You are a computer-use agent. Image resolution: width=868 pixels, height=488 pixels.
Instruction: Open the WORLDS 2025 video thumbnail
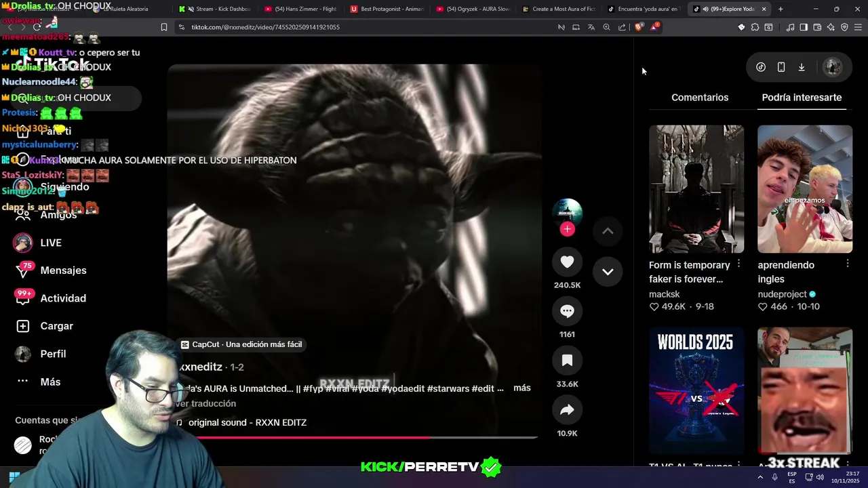(696, 390)
